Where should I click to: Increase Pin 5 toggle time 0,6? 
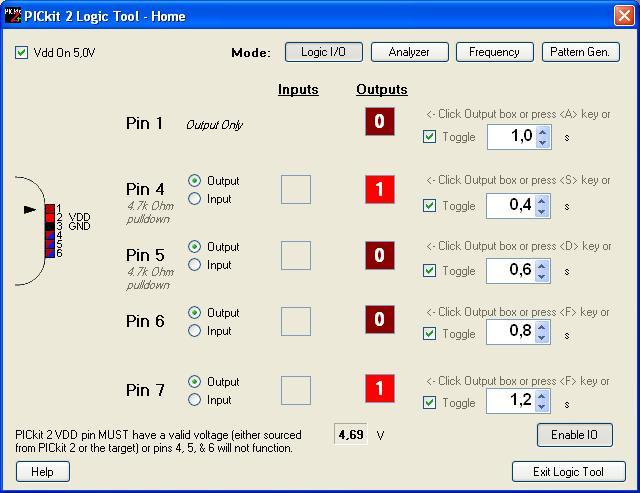pos(542,266)
